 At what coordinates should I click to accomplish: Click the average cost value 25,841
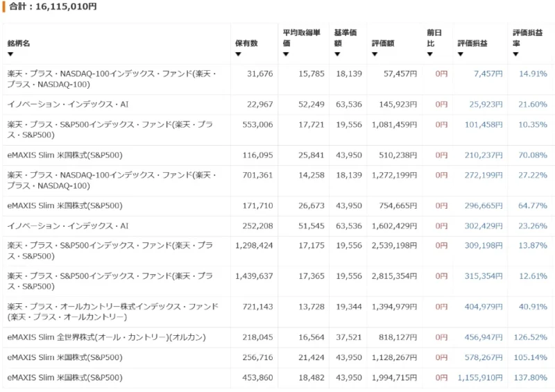click(311, 155)
